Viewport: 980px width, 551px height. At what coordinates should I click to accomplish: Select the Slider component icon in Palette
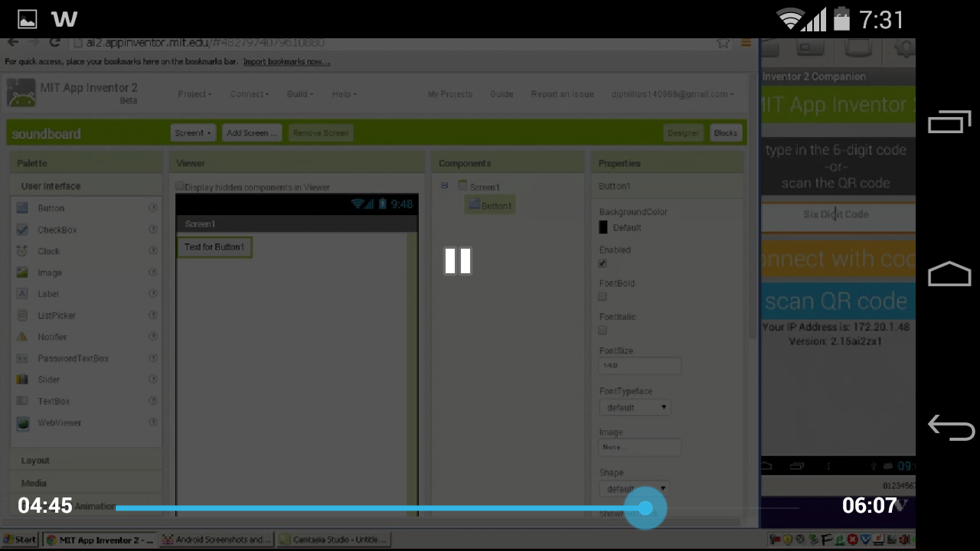click(x=22, y=380)
